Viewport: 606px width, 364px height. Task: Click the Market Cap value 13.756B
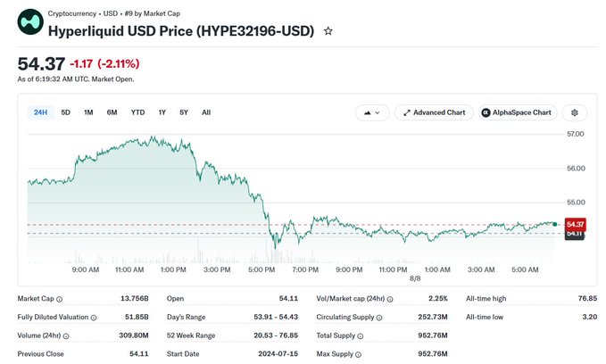tap(135, 299)
